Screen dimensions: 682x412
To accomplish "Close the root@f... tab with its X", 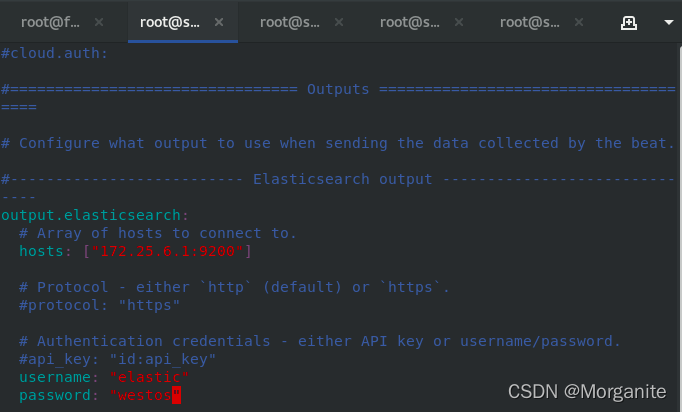I will click(x=99, y=22).
